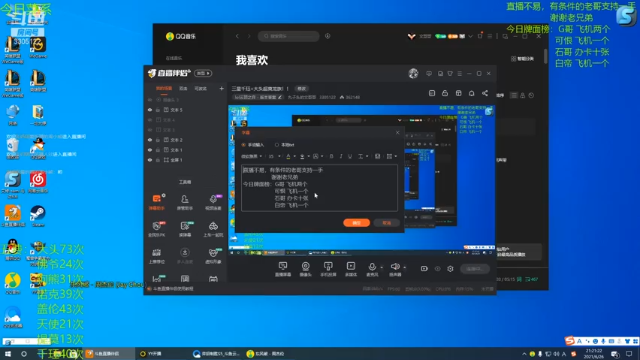Open the car 'ride together' tool
This screenshot has width=640, height=360.
tap(213, 229)
